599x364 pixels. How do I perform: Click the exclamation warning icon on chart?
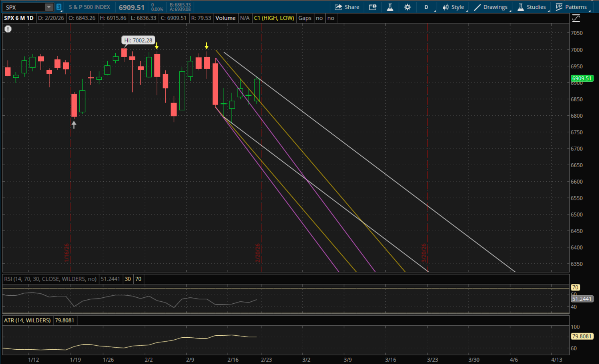[8, 29]
